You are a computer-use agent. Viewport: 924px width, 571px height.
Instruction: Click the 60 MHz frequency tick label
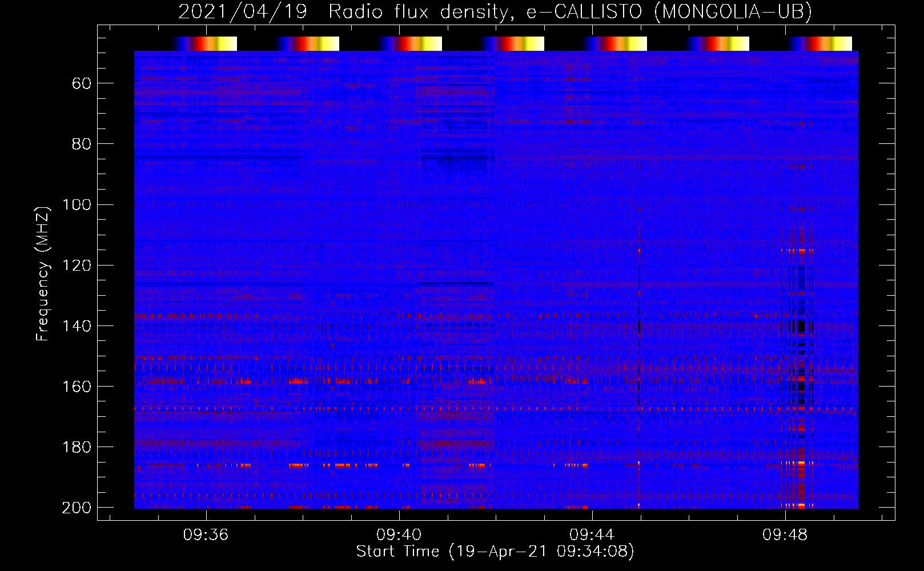pyautogui.click(x=82, y=84)
